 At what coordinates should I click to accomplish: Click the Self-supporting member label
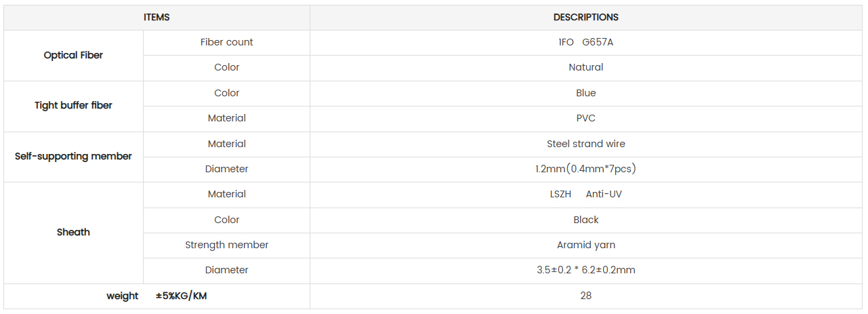pyautogui.click(x=73, y=156)
